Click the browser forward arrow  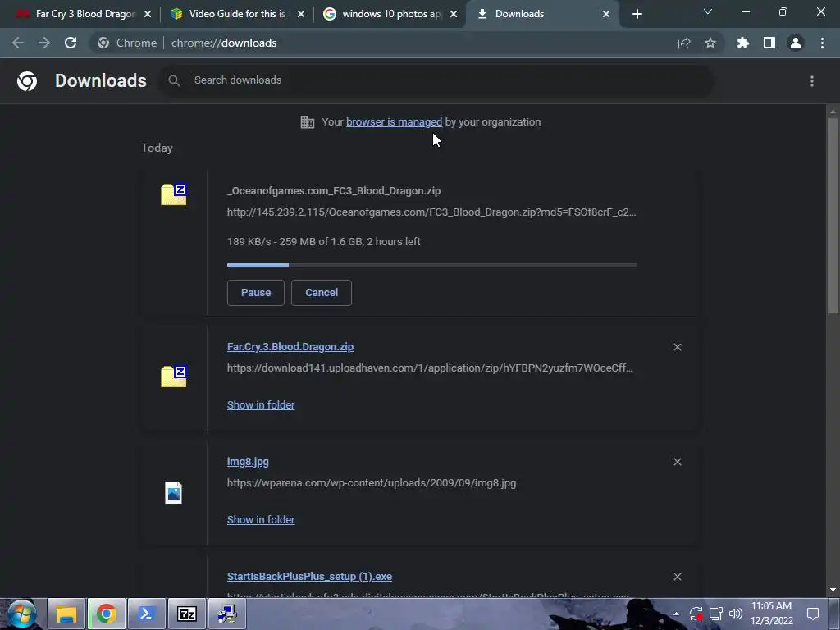[x=44, y=43]
